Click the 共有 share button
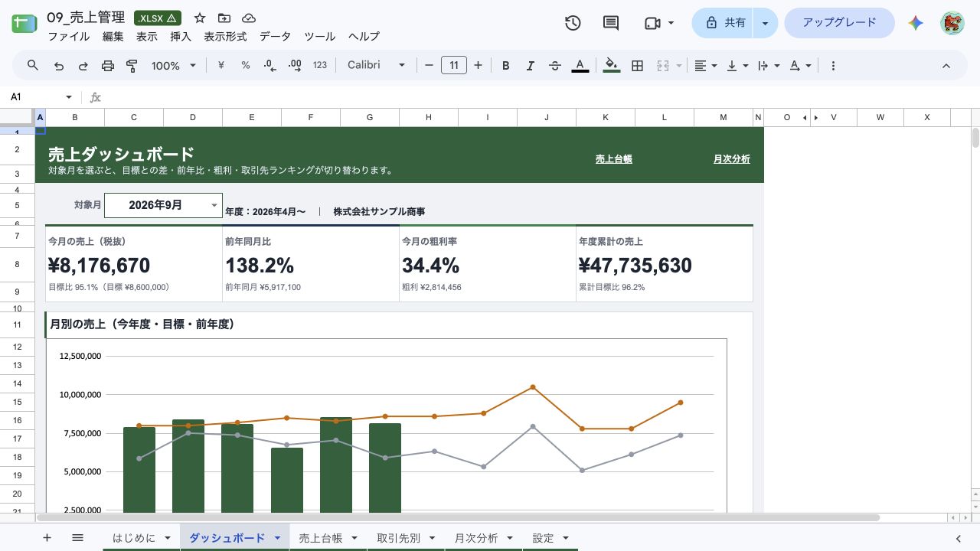The width and height of the screenshot is (980, 551). pos(723,23)
